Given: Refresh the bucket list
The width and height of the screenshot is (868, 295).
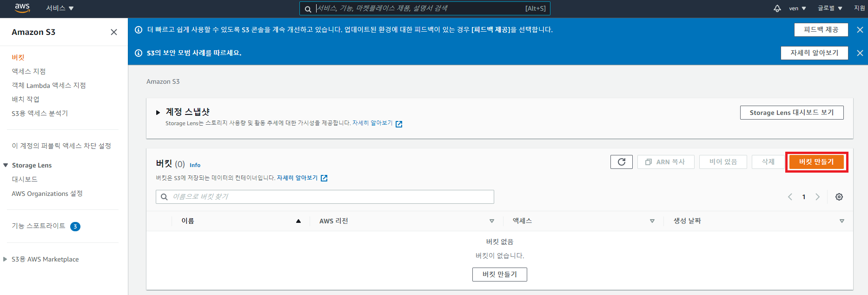Looking at the screenshot, I should tap(622, 162).
